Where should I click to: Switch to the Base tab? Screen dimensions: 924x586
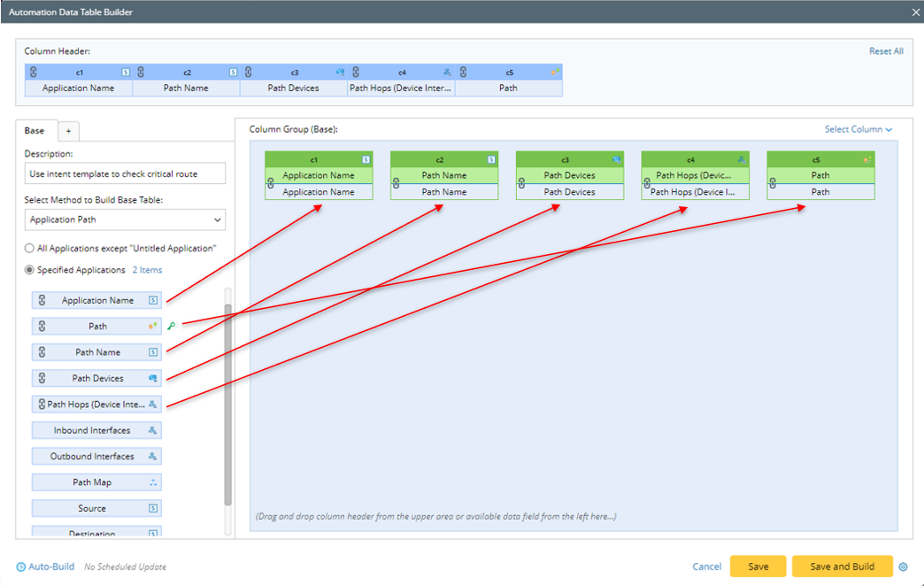(x=35, y=131)
